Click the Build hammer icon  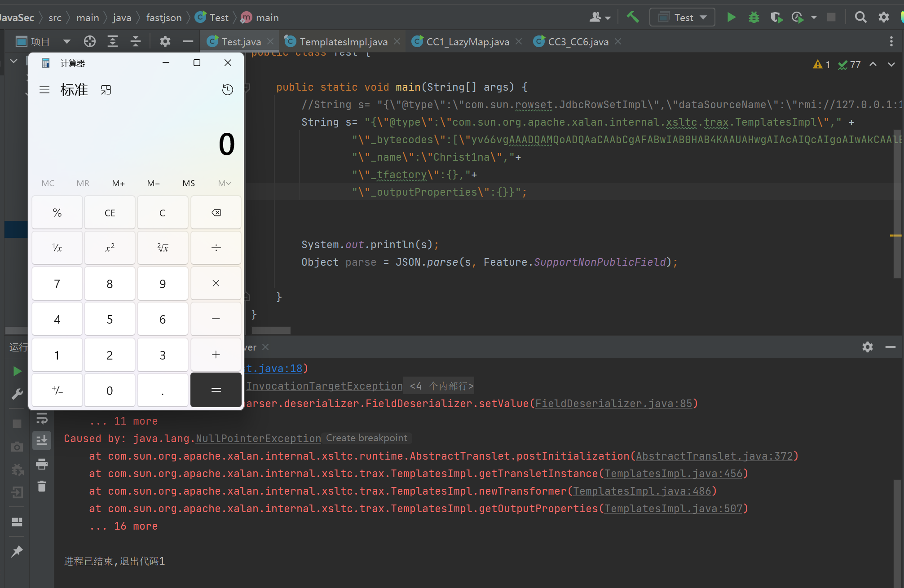click(x=633, y=18)
